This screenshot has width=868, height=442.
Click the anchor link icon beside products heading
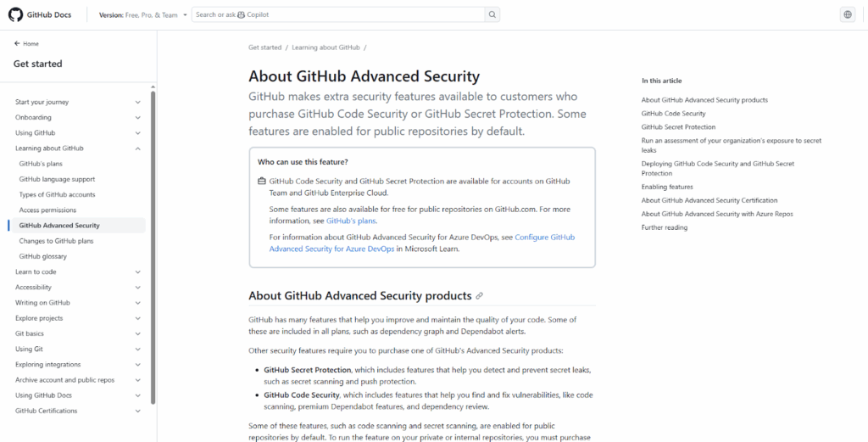coord(480,296)
